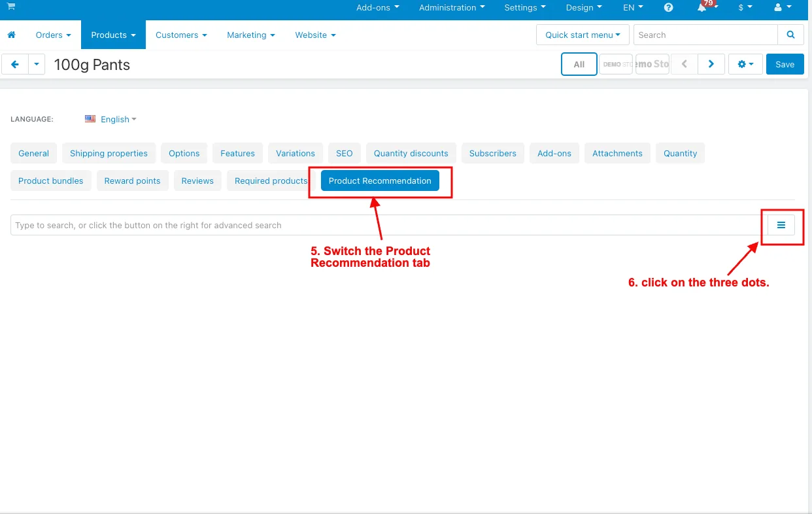Save the product with Save button

[785, 64]
